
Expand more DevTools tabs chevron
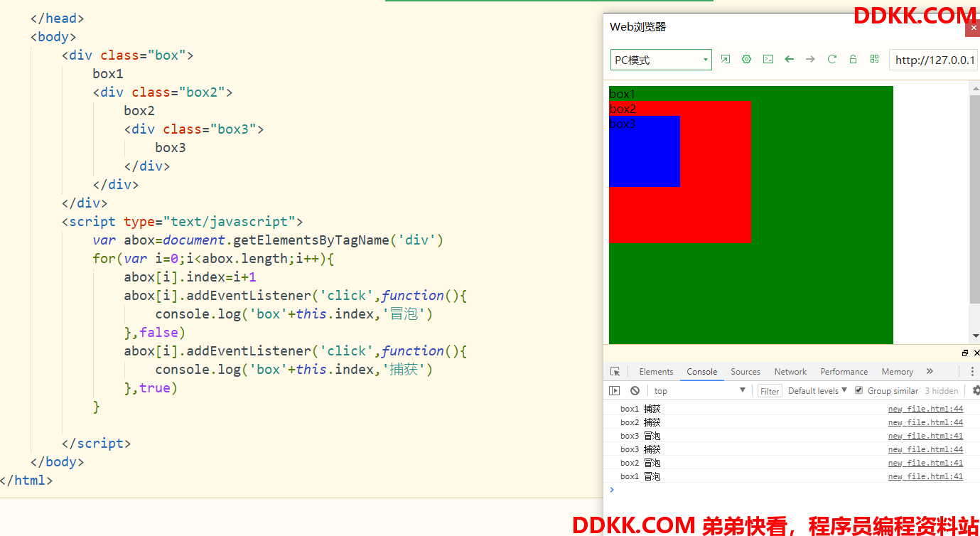click(930, 372)
